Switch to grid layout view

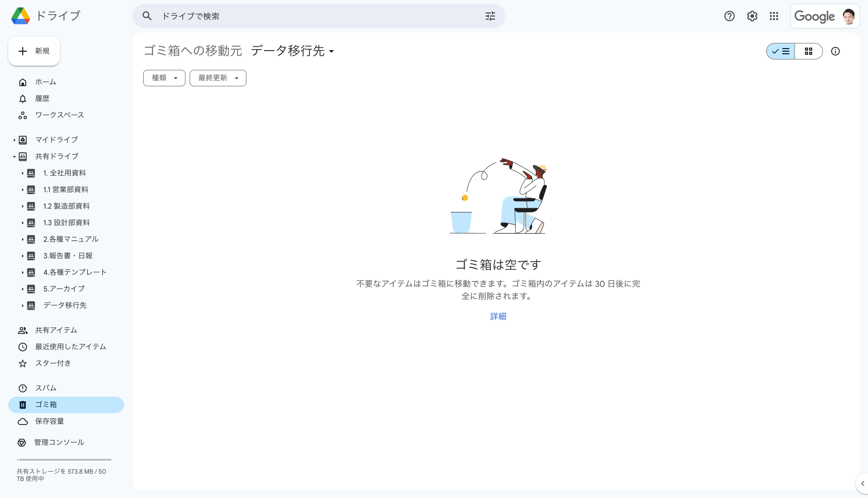[809, 51]
